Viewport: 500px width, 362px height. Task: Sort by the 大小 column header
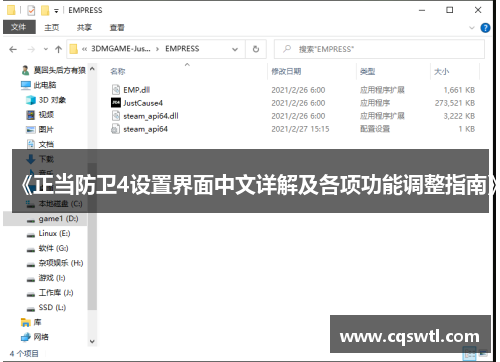442,71
